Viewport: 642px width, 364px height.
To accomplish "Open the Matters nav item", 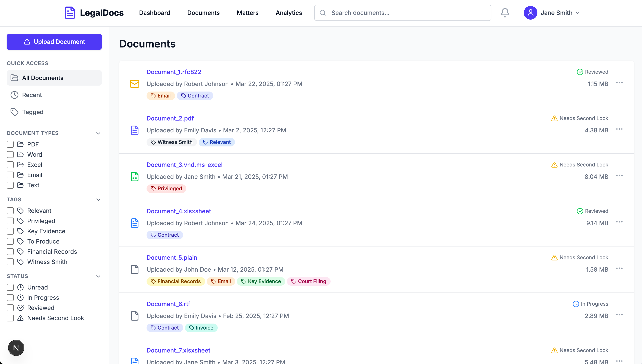I will pyautogui.click(x=248, y=13).
